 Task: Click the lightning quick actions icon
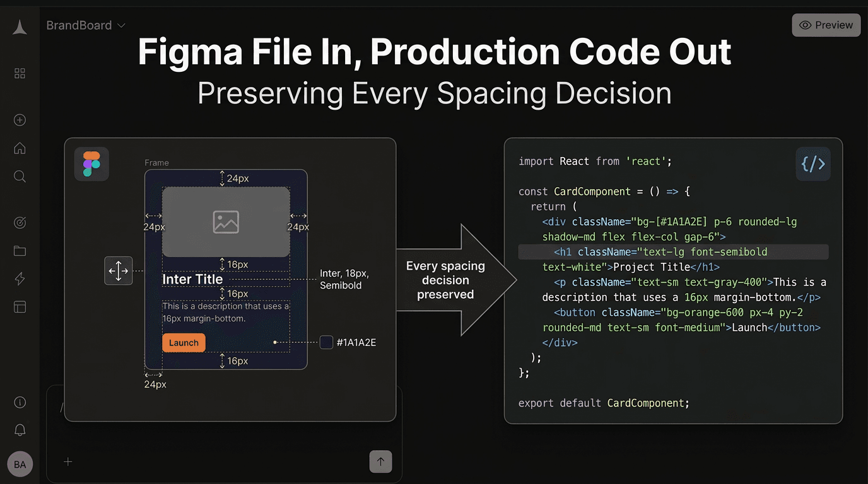coord(20,279)
